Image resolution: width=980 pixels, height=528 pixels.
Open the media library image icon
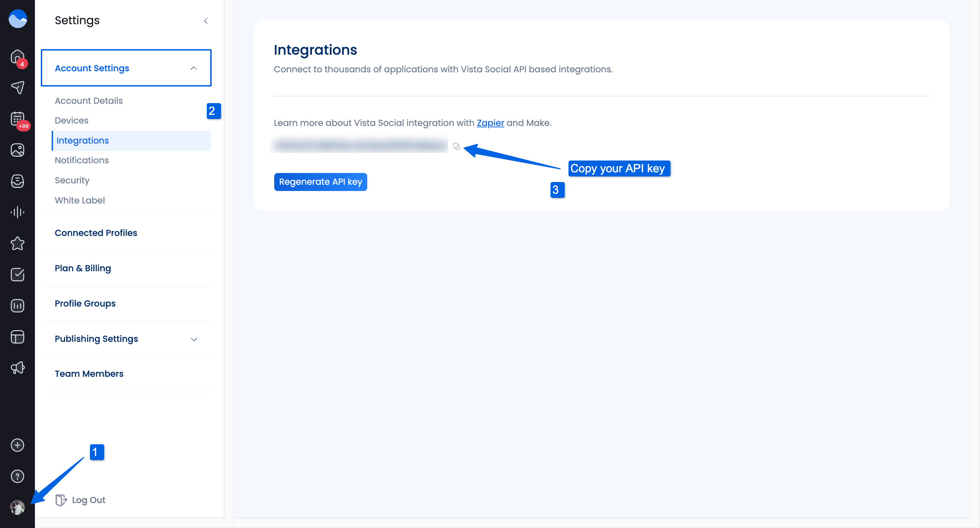pos(18,150)
